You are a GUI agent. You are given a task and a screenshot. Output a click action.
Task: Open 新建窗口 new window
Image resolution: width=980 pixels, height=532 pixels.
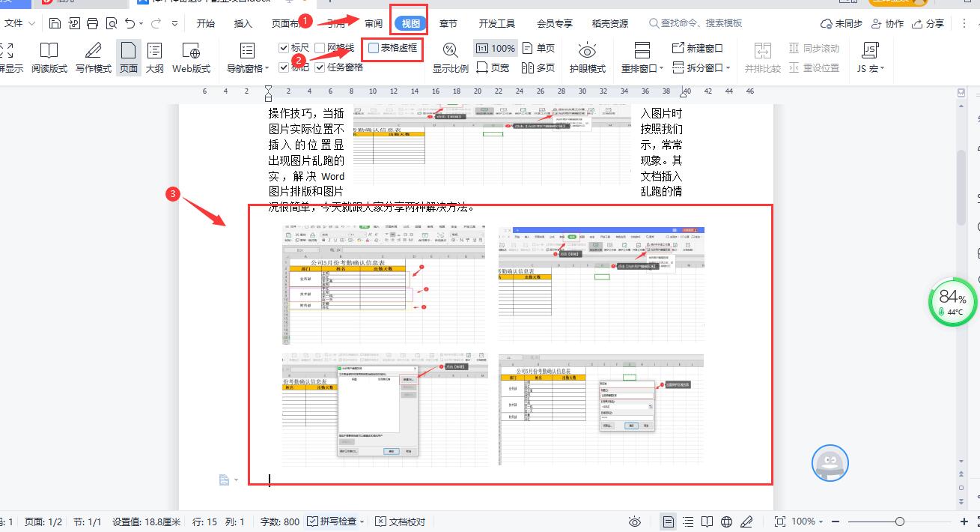coord(698,48)
